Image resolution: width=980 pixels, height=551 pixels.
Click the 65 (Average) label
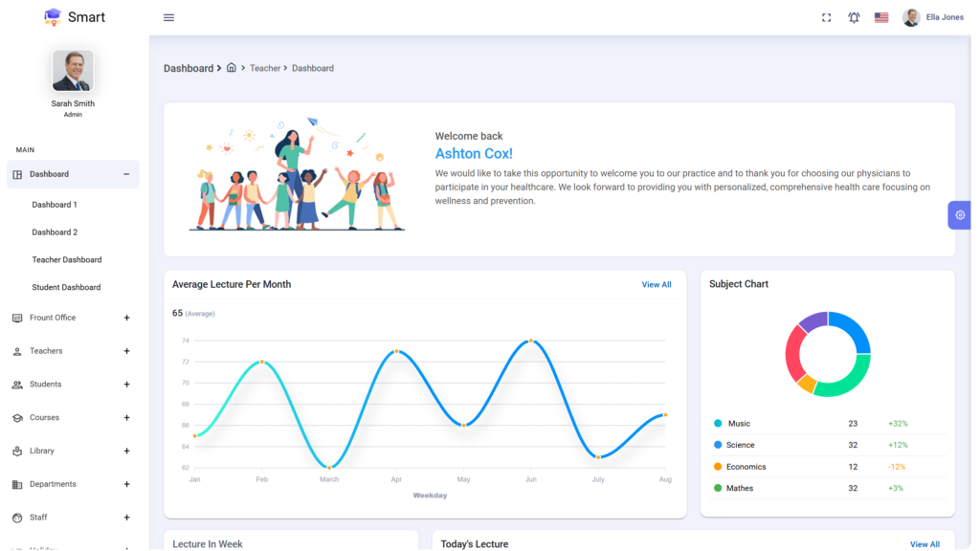193,313
